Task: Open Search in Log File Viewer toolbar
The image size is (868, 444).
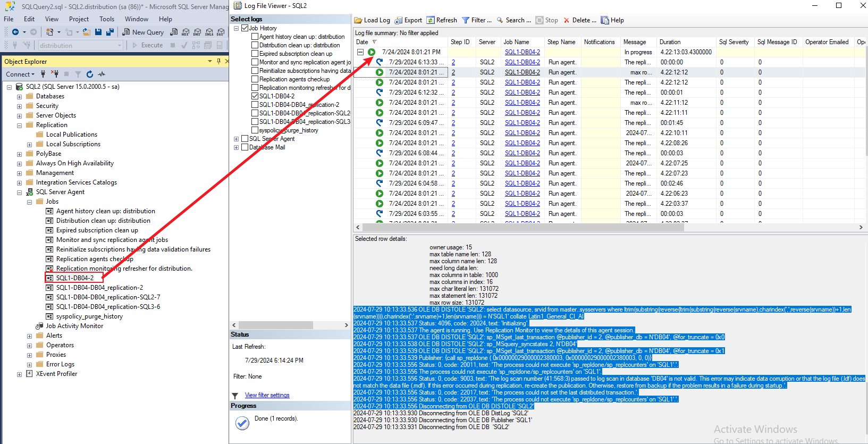Action: tap(513, 20)
